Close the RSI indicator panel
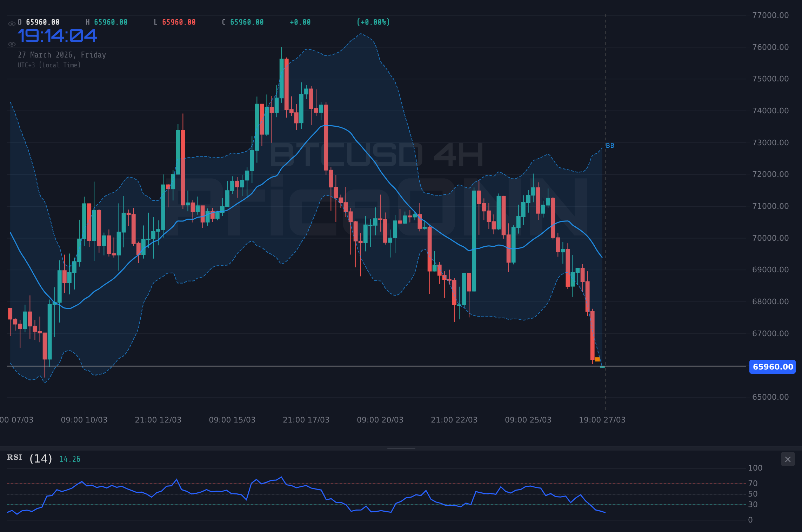The height and width of the screenshot is (532, 802). click(x=788, y=459)
